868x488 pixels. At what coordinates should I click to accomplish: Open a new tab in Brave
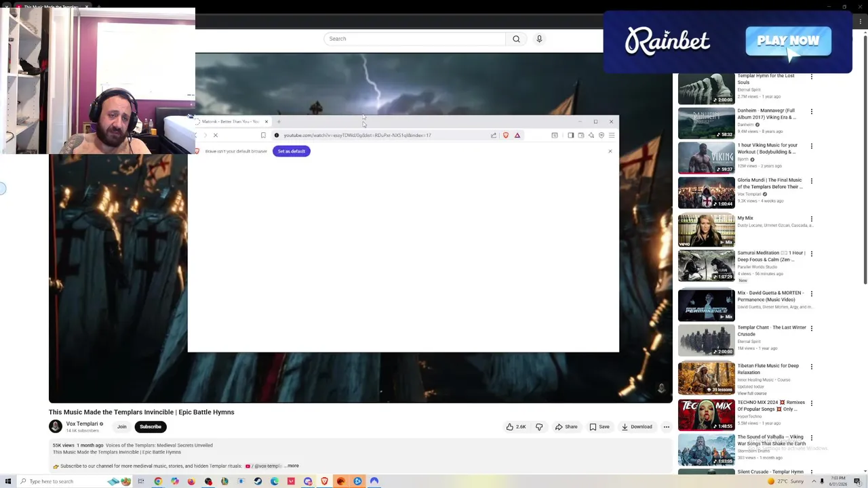pos(277,123)
